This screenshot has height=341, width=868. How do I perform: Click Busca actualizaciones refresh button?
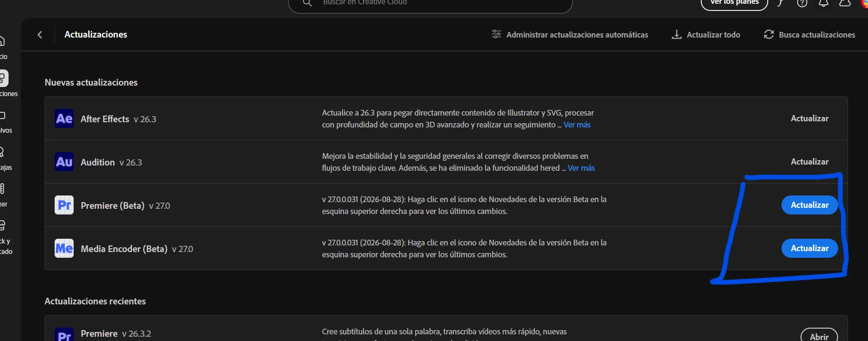(809, 35)
